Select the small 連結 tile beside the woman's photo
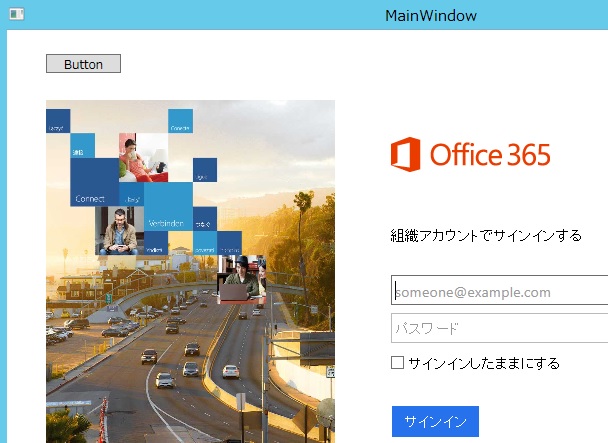608x443 pixels. [83, 145]
